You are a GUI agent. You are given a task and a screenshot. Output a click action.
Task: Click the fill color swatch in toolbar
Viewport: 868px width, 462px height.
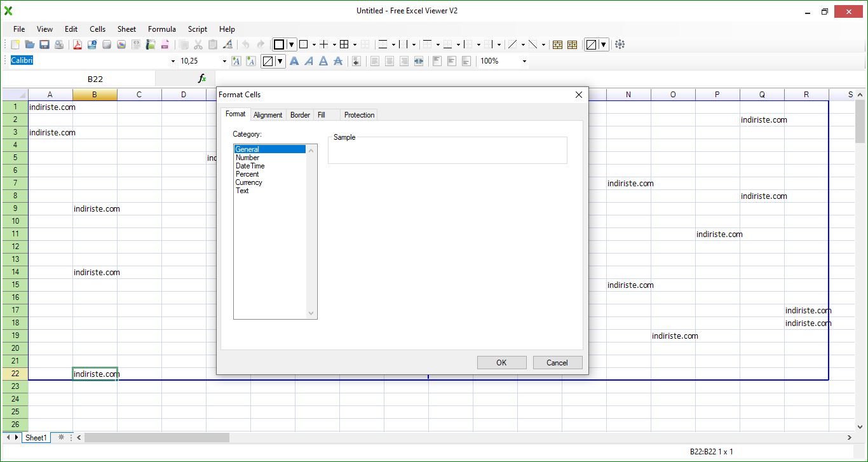click(x=591, y=44)
